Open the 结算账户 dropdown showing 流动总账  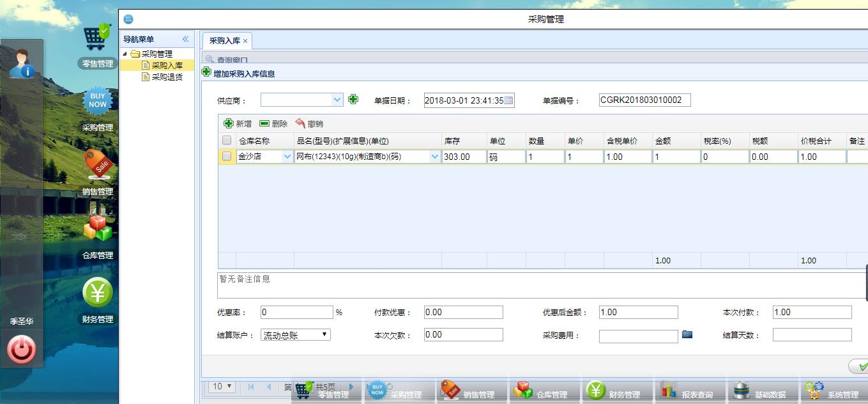pyautogui.click(x=296, y=334)
